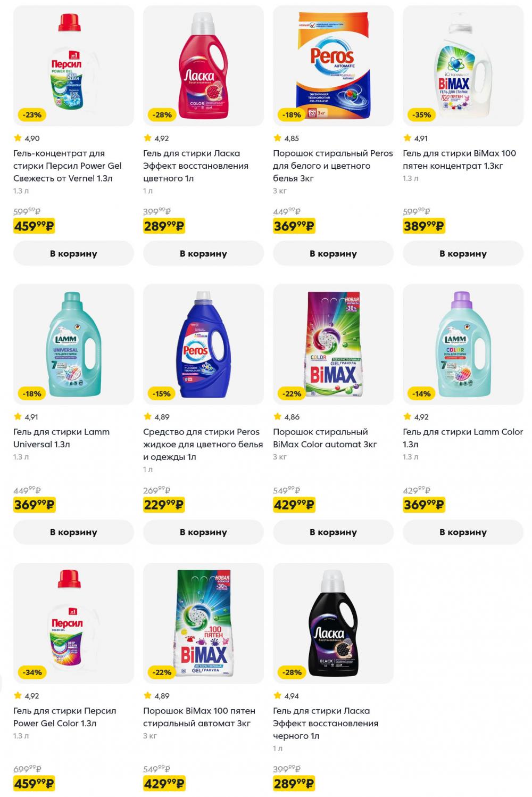
Task: Open 'Гель для стирки Lamm Universal 1.3л' title
Action: coord(61,438)
